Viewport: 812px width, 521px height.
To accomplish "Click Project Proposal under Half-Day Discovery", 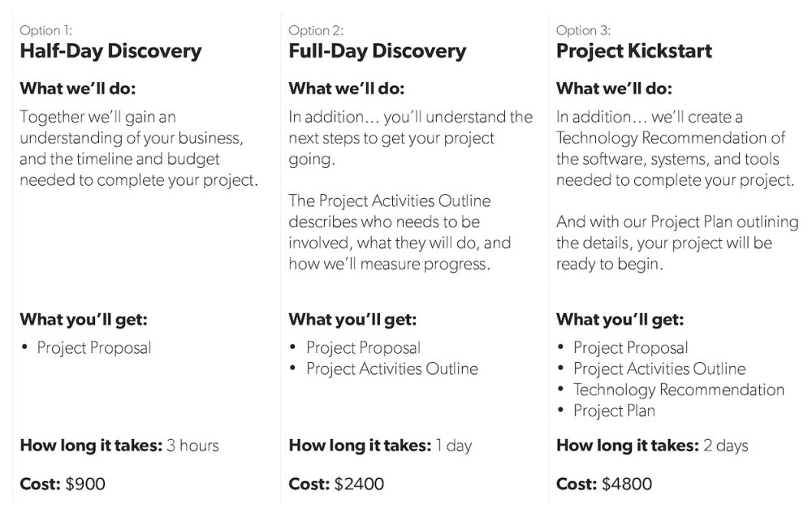I will [x=93, y=347].
